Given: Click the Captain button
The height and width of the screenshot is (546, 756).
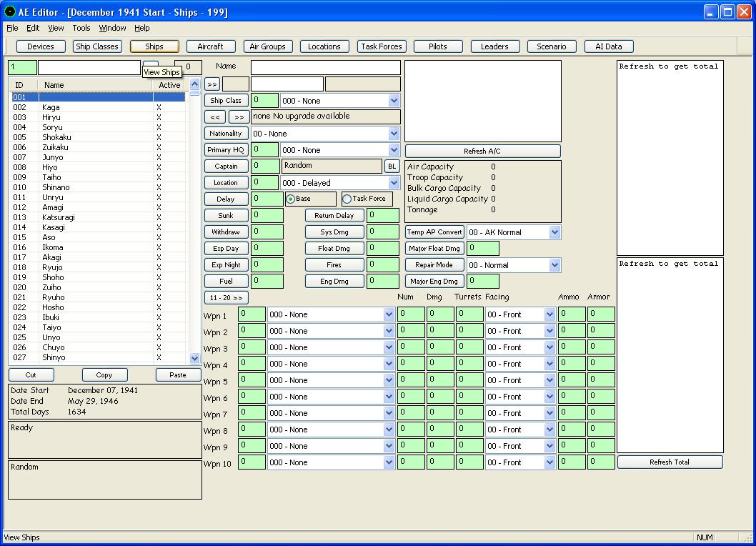Looking at the screenshot, I should pos(226,166).
